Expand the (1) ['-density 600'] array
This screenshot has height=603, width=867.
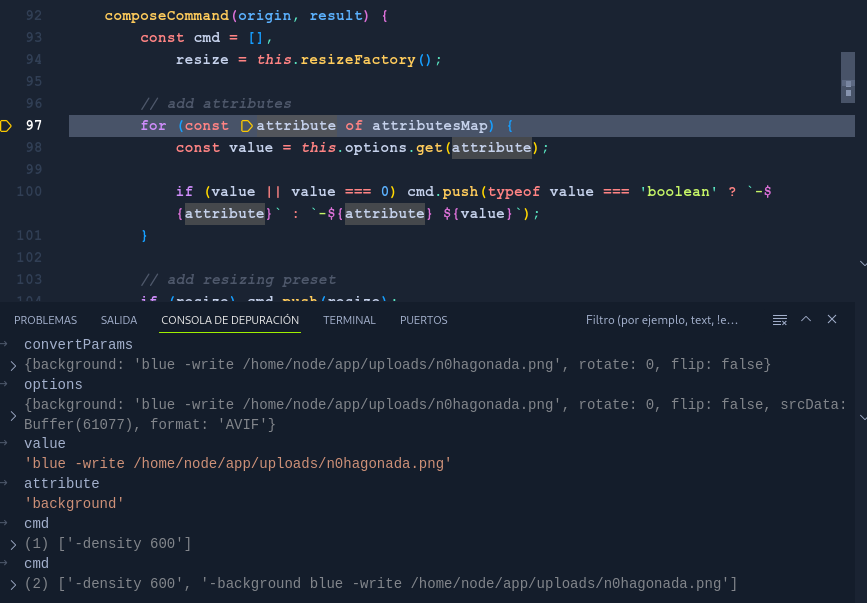[13, 544]
